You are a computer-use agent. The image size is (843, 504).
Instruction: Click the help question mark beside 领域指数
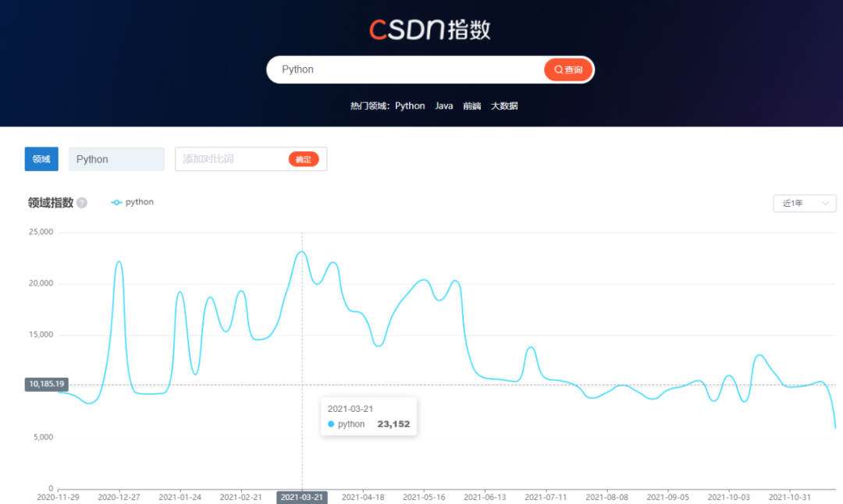(82, 203)
